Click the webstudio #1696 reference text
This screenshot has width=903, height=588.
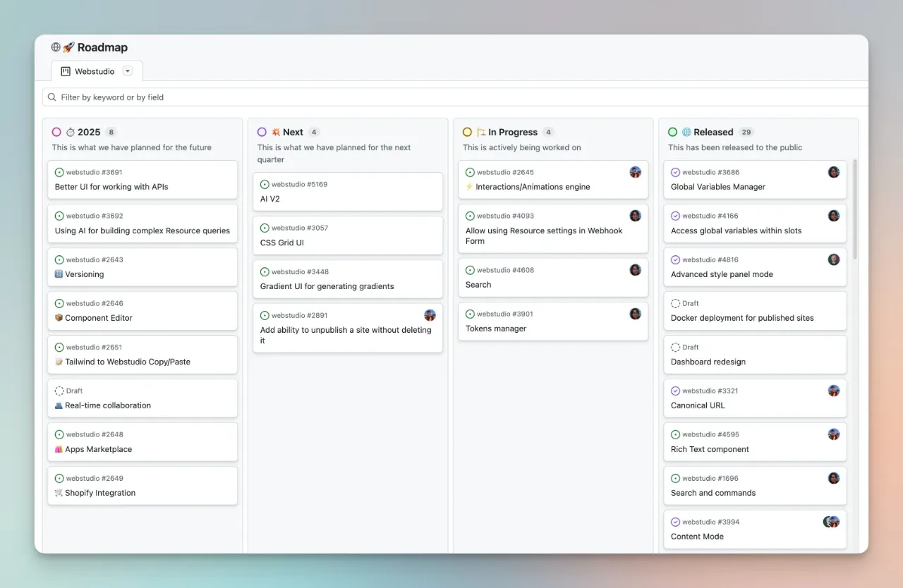pos(710,478)
